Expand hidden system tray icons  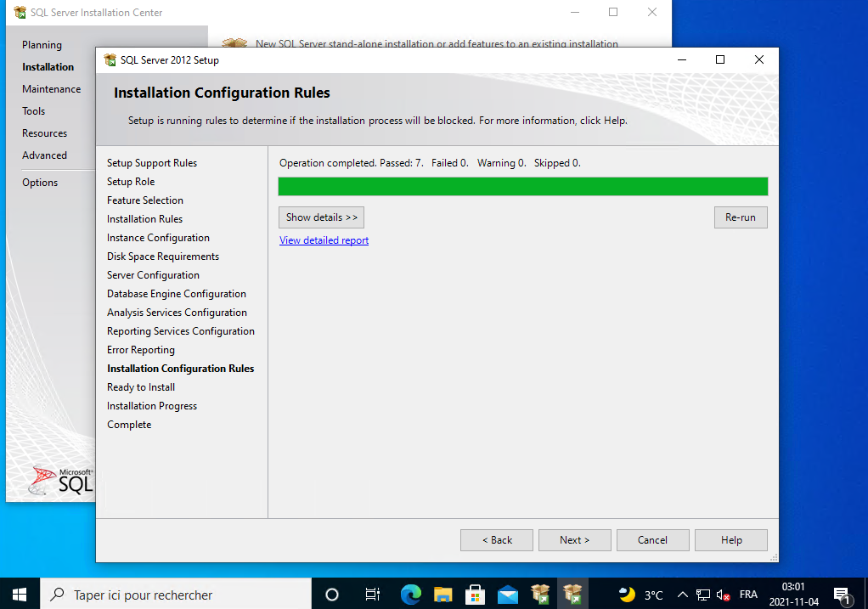tap(682, 595)
